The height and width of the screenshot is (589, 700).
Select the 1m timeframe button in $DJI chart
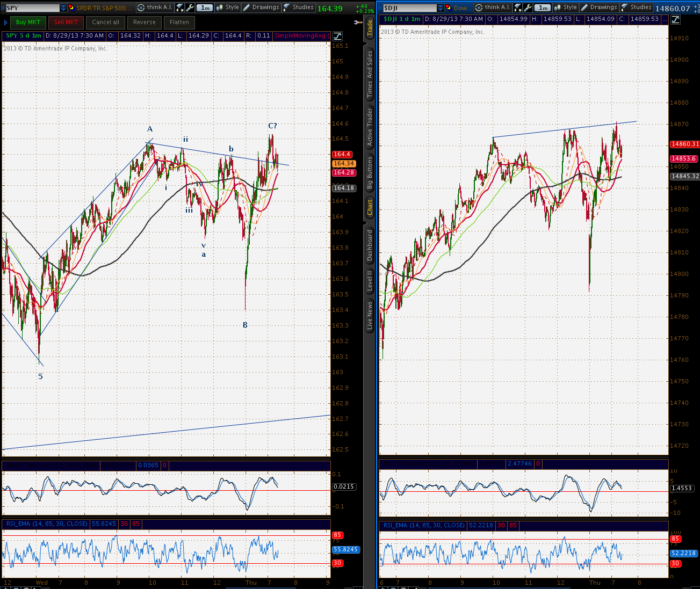tap(543, 8)
